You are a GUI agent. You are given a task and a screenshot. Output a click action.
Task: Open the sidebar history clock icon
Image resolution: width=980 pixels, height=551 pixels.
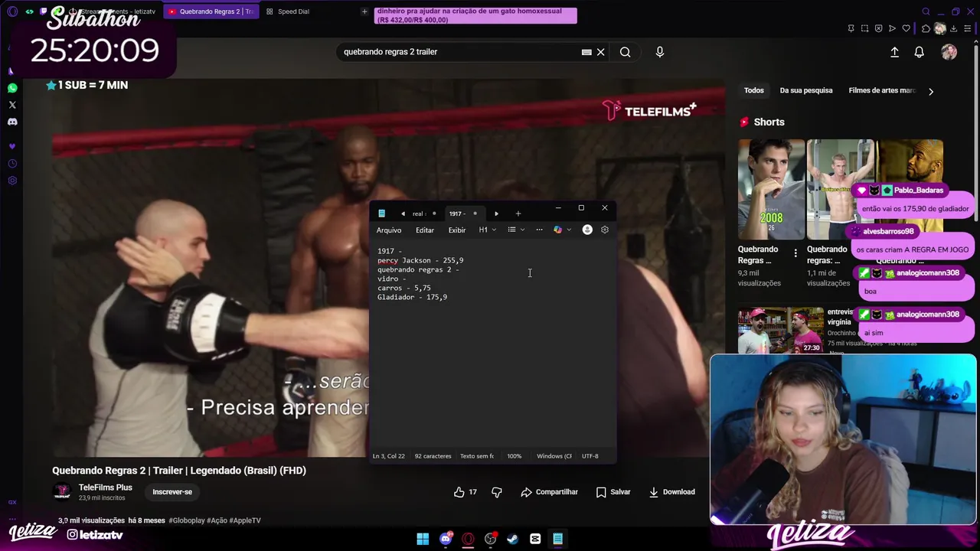(x=12, y=164)
